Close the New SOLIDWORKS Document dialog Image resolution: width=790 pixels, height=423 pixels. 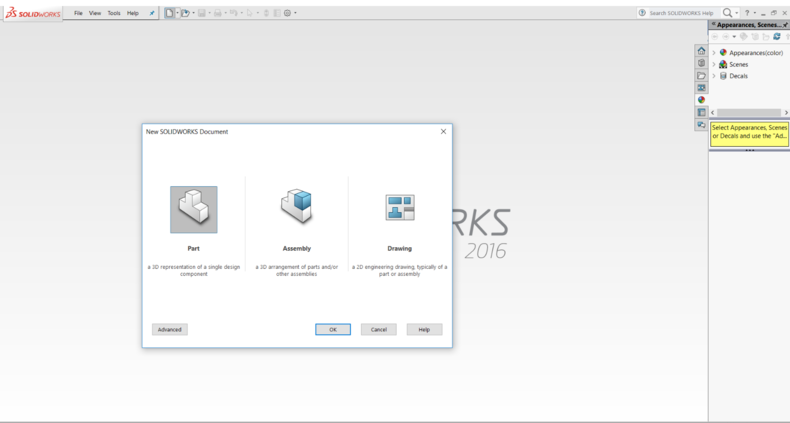443,131
